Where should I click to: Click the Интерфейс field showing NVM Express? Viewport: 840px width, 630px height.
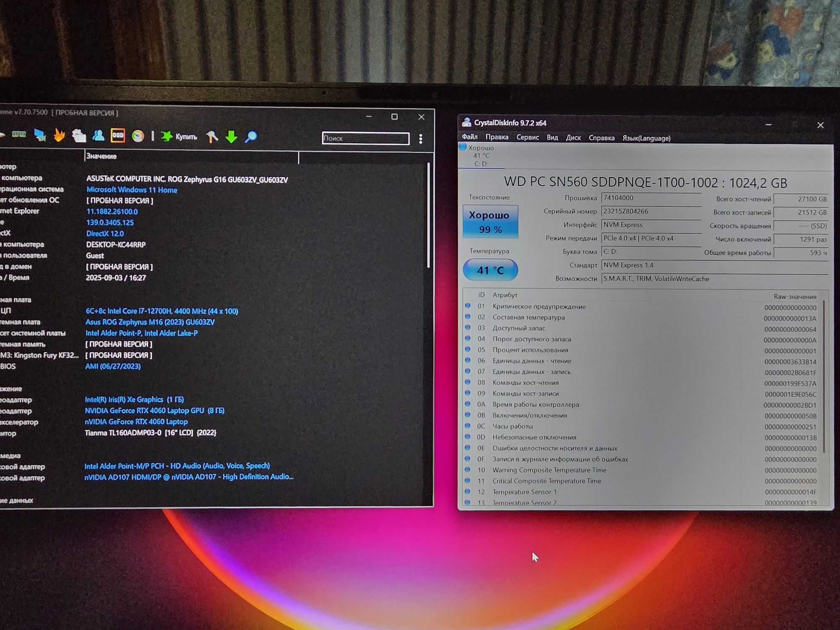651,225
